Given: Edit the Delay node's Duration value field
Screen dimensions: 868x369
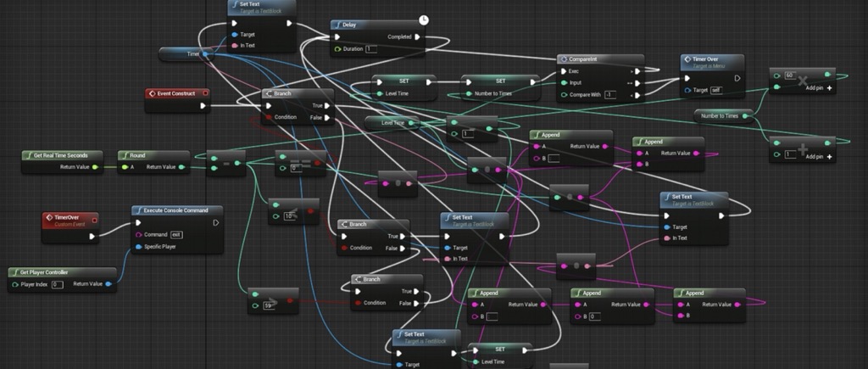Looking at the screenshot, I should point(371,49).
